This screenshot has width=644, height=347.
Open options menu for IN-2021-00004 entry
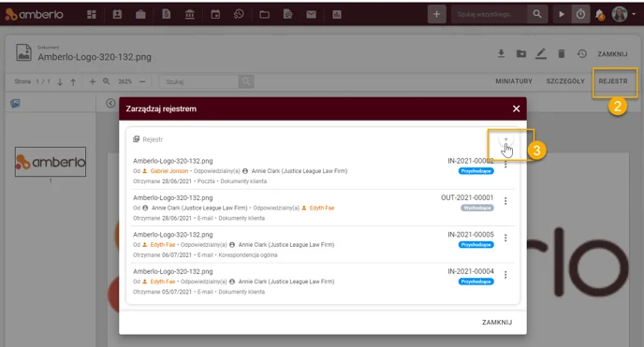pyautogui.click(x=505, y=275)
